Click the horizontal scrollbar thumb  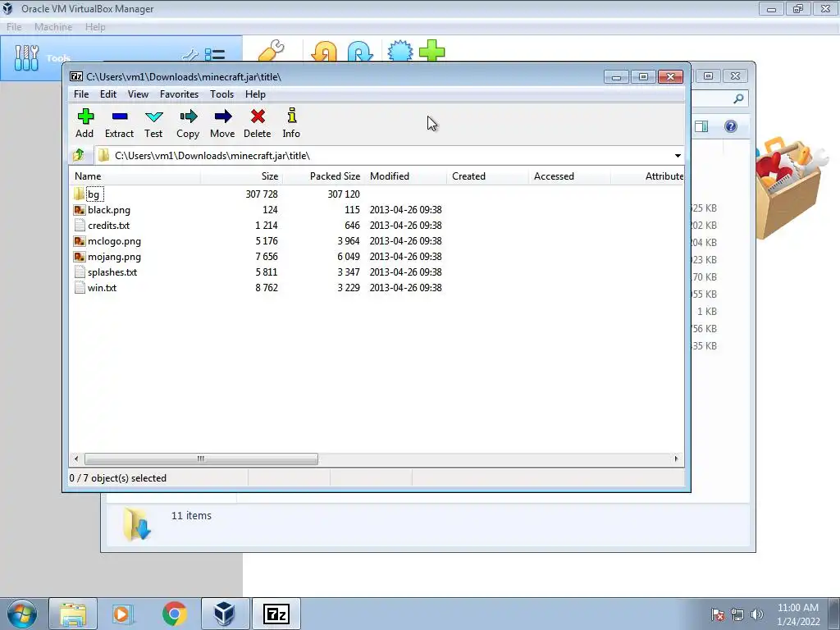pyautogui.click(x=201, y=459)
